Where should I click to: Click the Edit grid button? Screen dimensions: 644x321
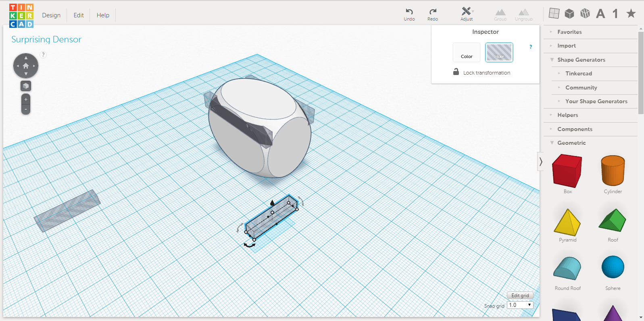point(520,295)
